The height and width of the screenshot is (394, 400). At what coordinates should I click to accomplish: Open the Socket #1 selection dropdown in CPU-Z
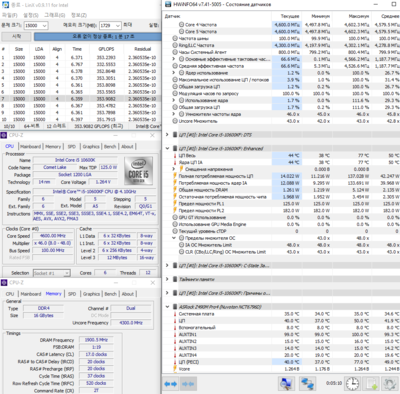tap(52, 273)
